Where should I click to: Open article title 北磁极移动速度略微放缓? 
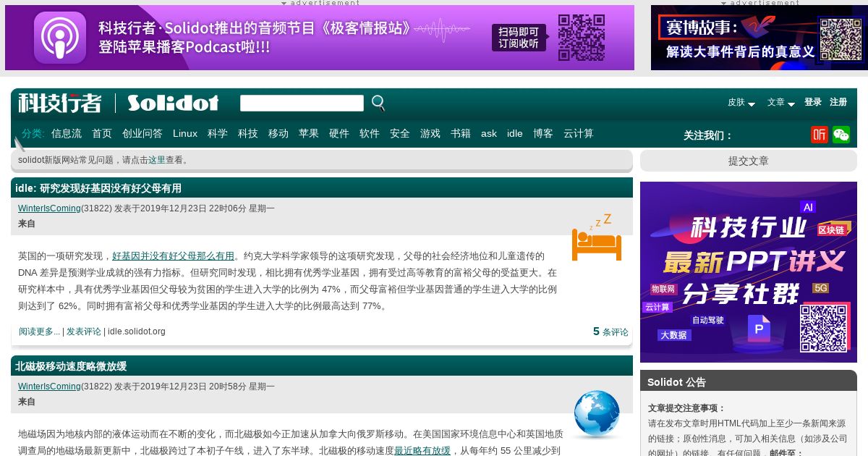click(71, 366)
